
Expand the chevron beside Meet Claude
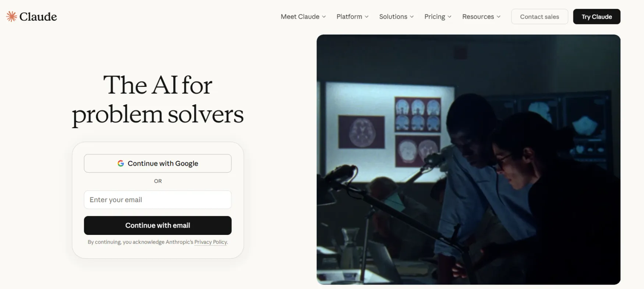pyautogui.click(x=324, y=17)
